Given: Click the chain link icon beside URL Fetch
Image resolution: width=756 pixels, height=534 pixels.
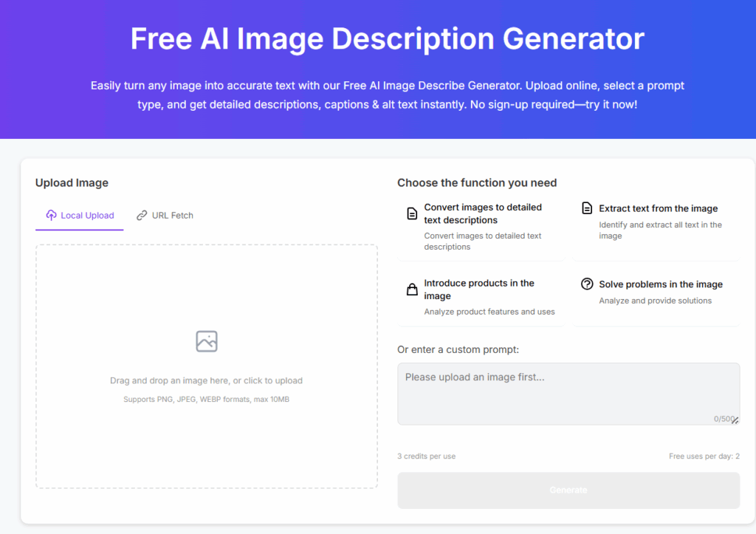Looking at the screenshot, I should click(142, 216).
